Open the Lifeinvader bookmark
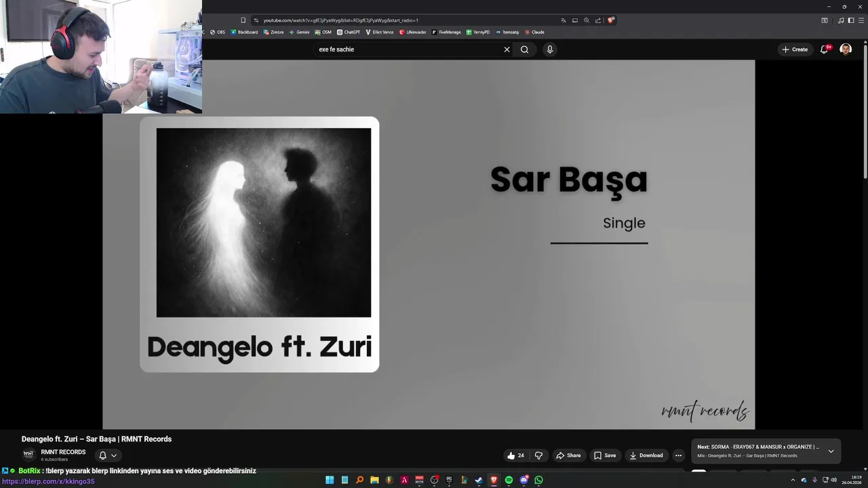Viewport: 868px width, 488px height. [x=412, y=32]
